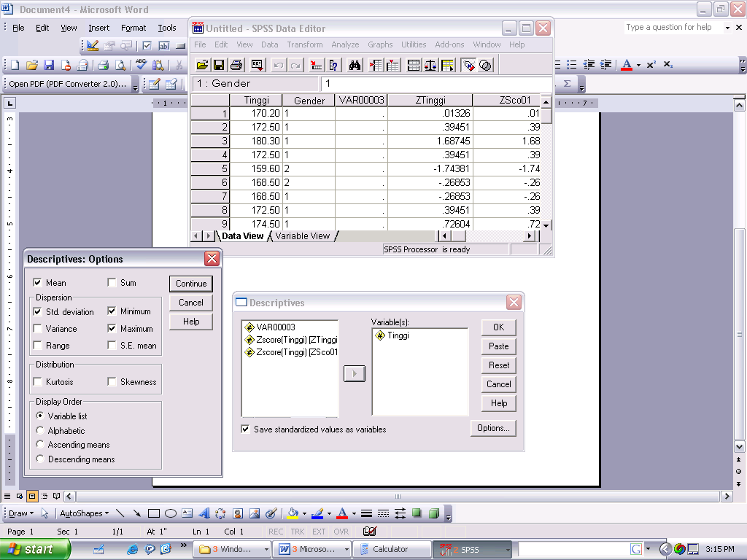Click Weight Cases scale icon in SPSS
Viewport: 747px width, 560px height.
(430, 65)
